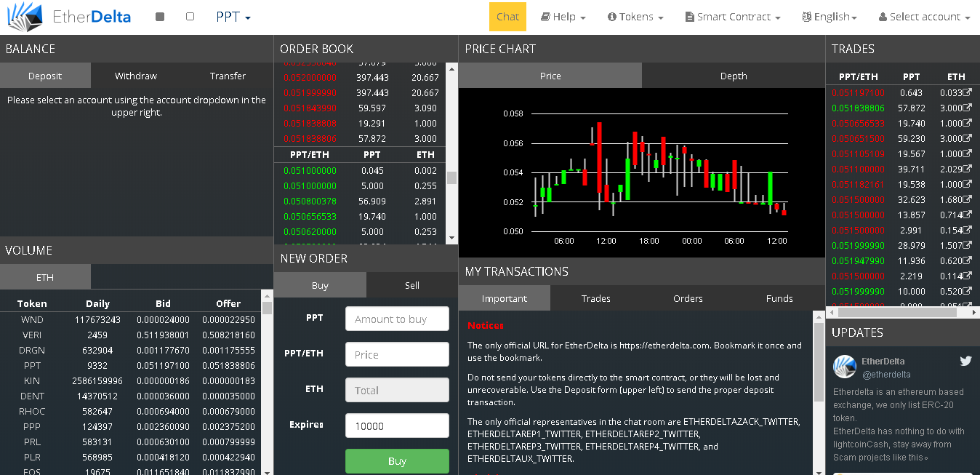The image size is (980, 475).
Task: Open the PPT token pair dropdown
Action: coord(233,17)
